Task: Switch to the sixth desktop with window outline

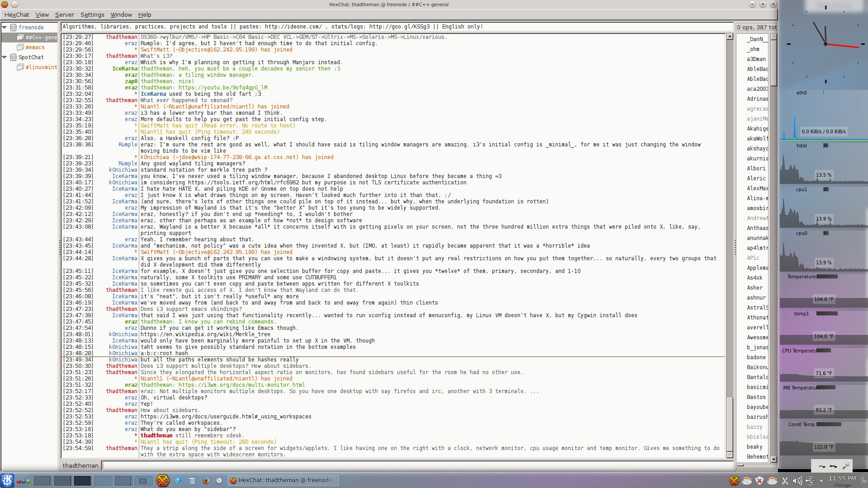Action: click(143, 481)
